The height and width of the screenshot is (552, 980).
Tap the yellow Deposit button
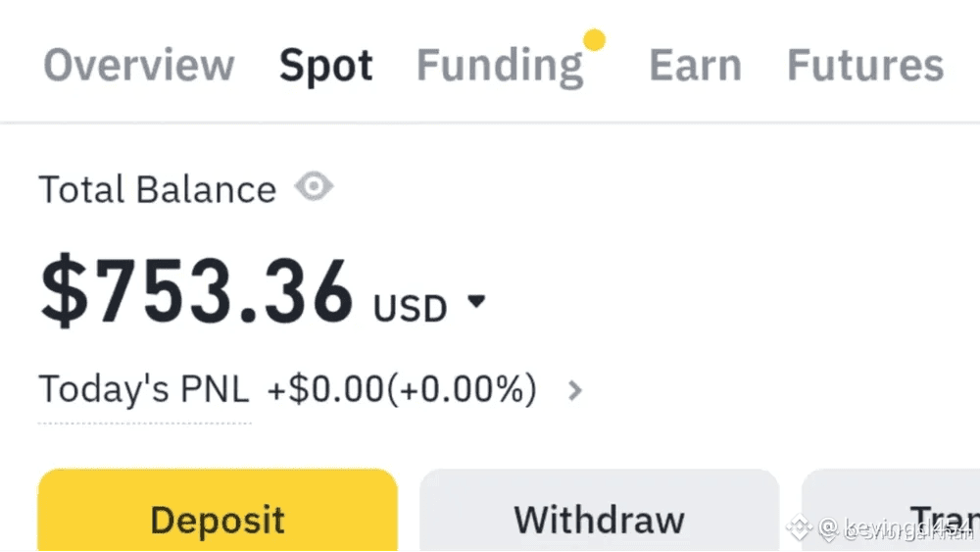tap(218, 510)
